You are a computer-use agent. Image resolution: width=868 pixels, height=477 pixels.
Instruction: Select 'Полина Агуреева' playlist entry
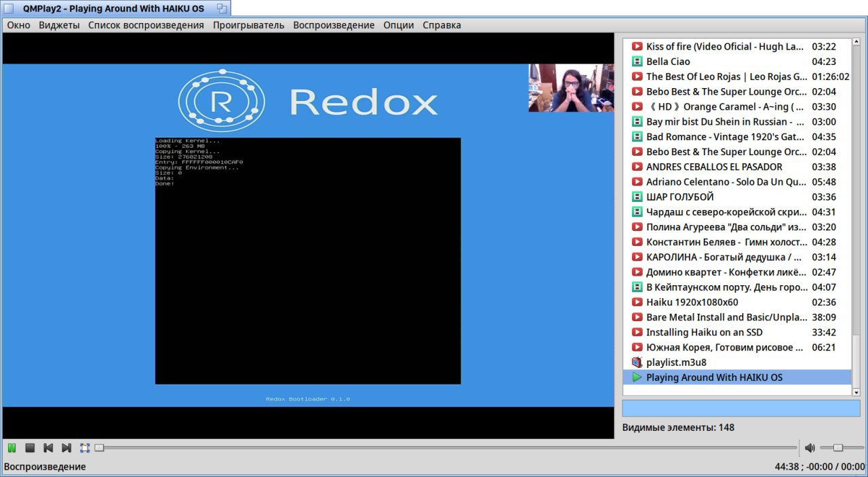737,227
